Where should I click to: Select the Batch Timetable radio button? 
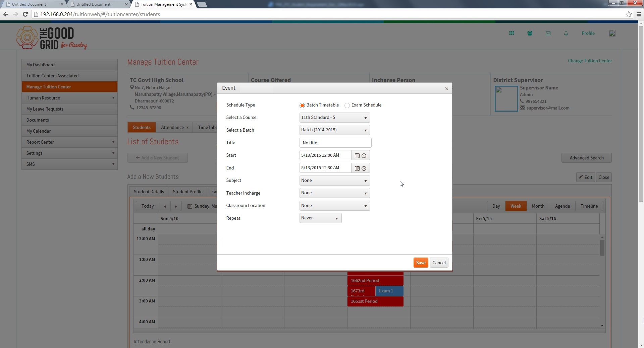point(302,106)
